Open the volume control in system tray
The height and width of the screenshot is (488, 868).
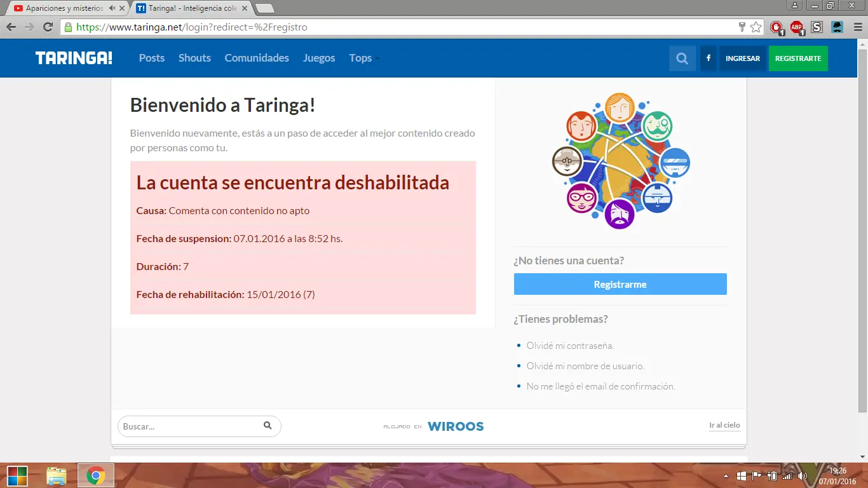coord(802,475)
